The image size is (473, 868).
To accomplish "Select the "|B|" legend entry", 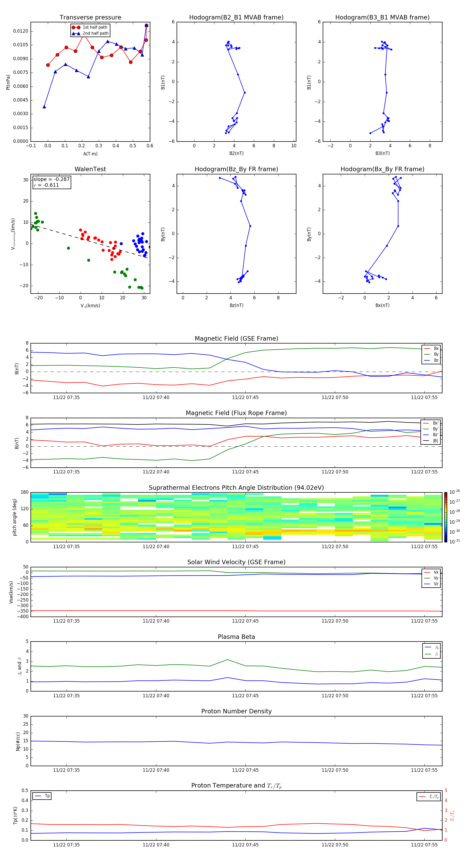I will coord(431,441).
